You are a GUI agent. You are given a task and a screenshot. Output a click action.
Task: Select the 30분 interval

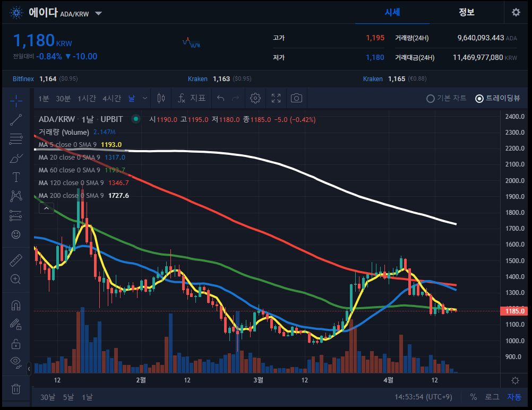63,99
